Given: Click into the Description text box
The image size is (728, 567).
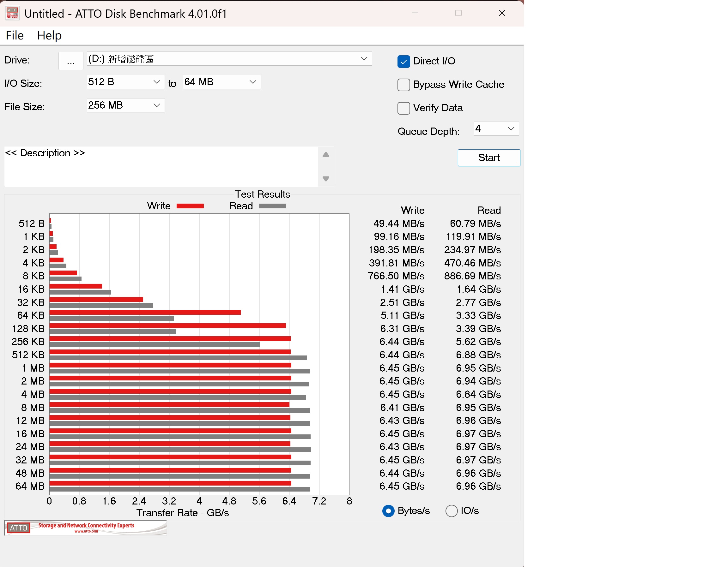Looking at the screenshot, I should tap(161, 167).
